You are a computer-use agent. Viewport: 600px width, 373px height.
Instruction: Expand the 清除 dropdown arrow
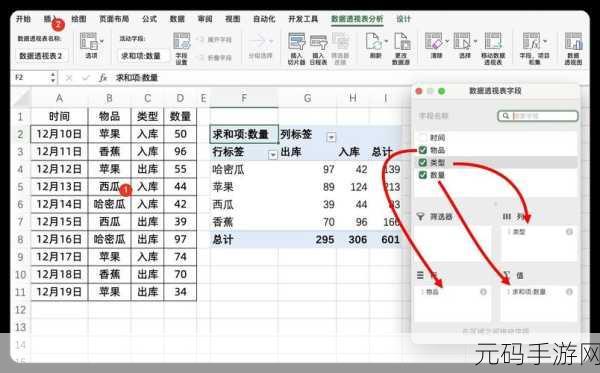447,41
